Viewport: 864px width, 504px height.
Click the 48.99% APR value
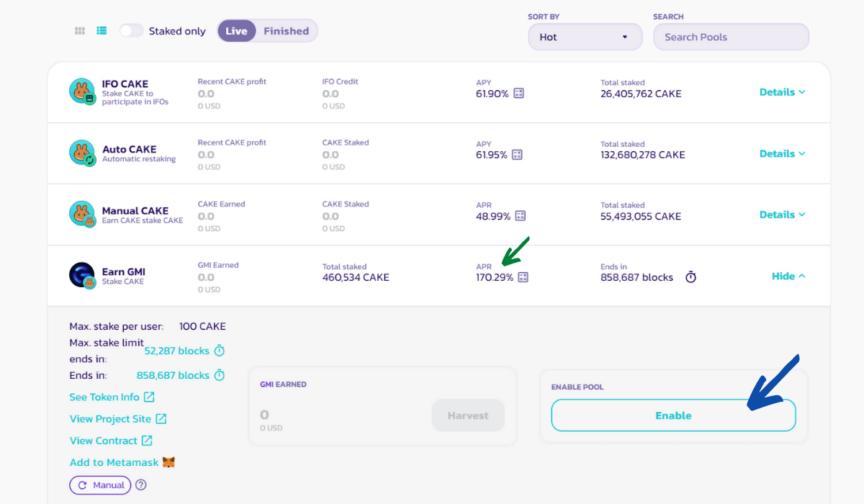click(x=493, y=216)
